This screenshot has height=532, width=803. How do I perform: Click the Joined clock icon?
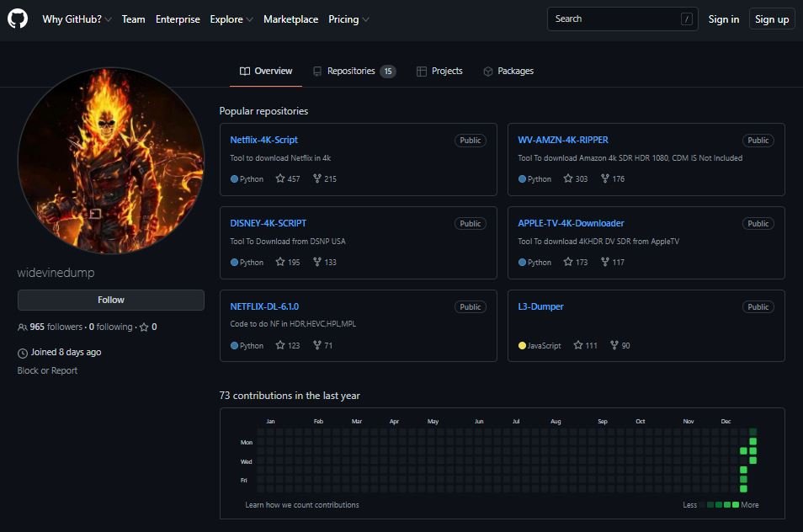pos(23,353)
